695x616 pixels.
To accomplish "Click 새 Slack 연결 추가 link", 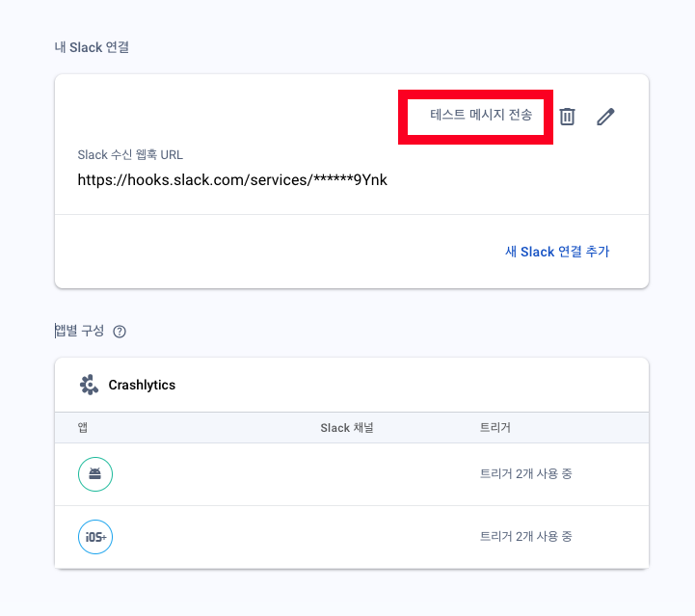I will [x=557, y=252].
